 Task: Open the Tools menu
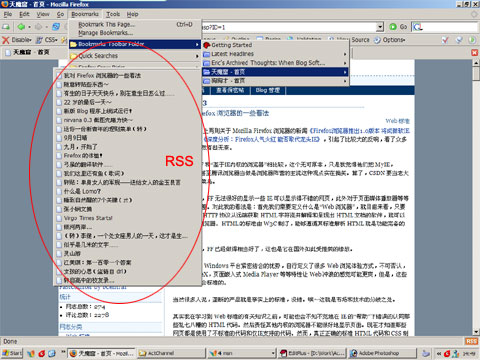tap(113, 14)
